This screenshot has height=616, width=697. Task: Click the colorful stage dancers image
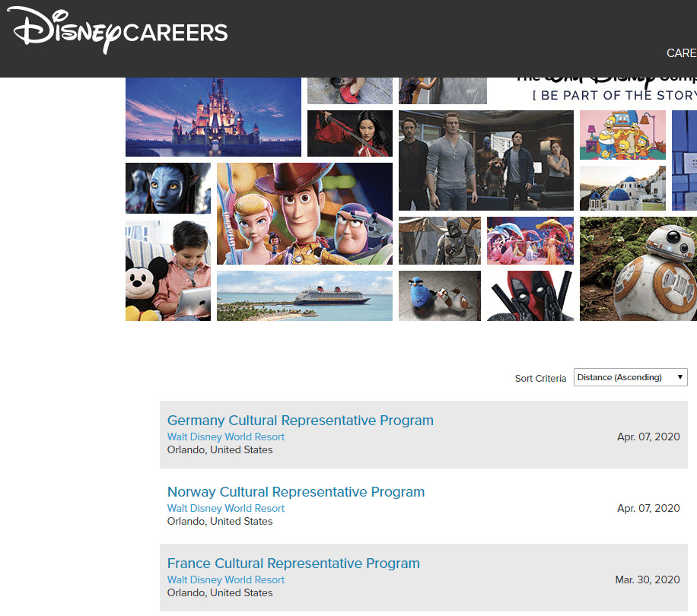tap(530, 241)
